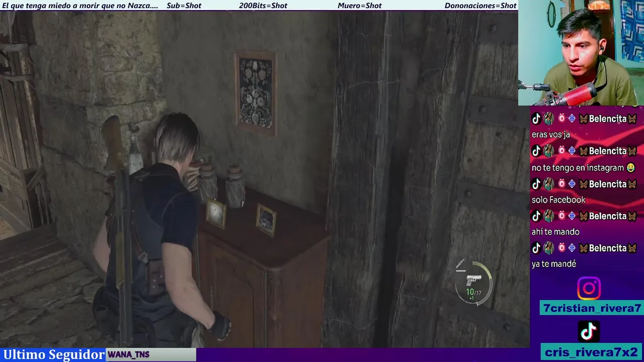This screenshot has width=644, height=362.
Task: Click the chat message "eras vos ja"
Action: (x=551, y=135)
